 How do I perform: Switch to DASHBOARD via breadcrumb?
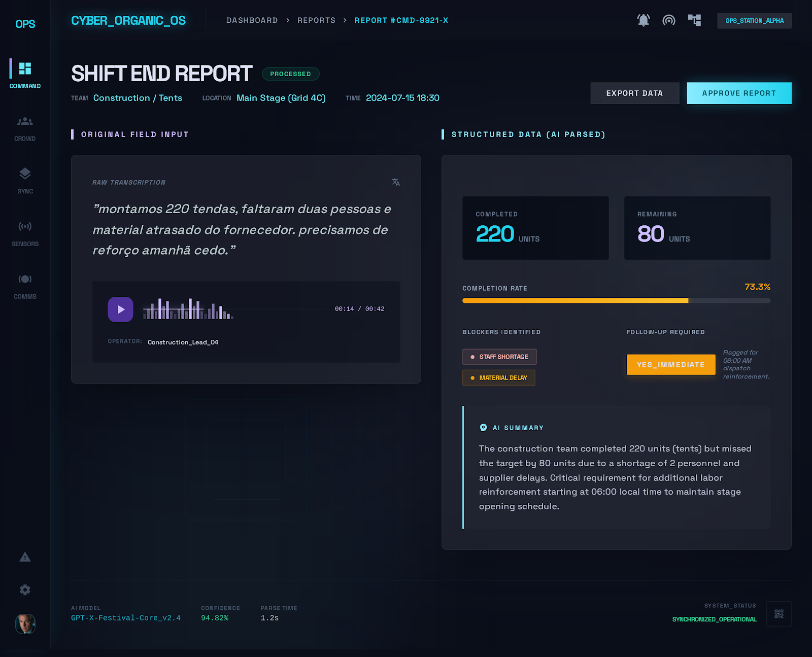(x=252, y=20)
